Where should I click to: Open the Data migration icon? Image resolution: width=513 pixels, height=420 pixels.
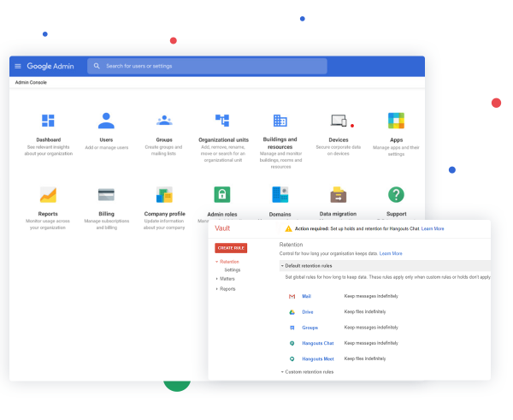(x=339, y=195)
